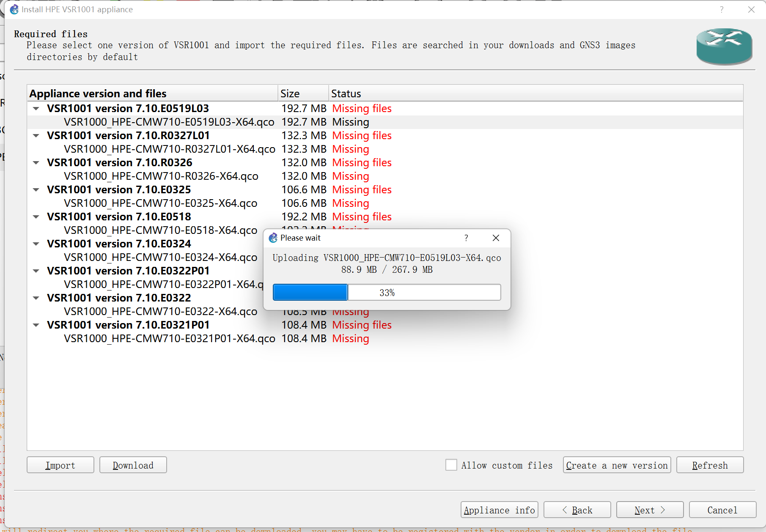Click Missing files status for version 7.10.R0326
This screenshot has height=532, width=766.
click(x=362, y=163)
